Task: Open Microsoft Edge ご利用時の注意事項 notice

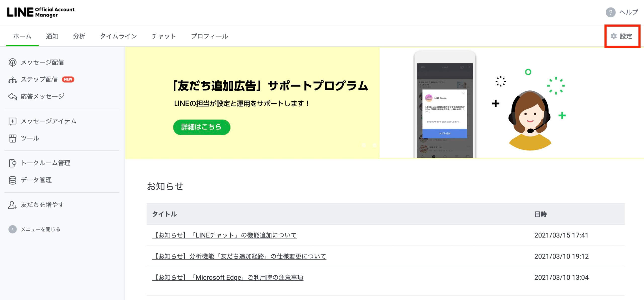Action: click(x=228, y=277)
